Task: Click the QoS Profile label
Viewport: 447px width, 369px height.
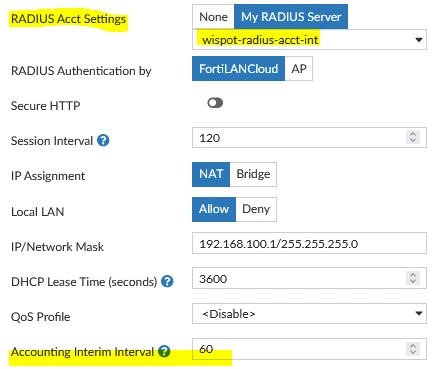Action: pyautogui.click(x=41, y=317)
